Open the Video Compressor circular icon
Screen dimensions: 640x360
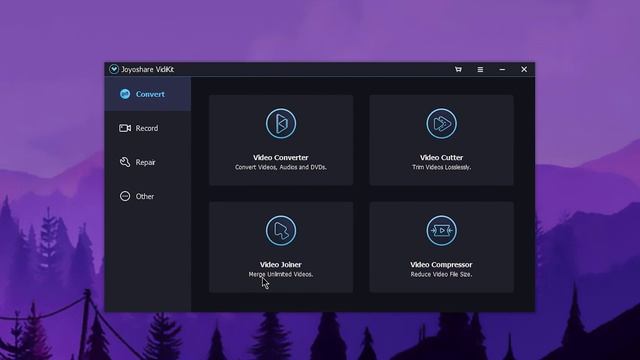coord(441,231)
